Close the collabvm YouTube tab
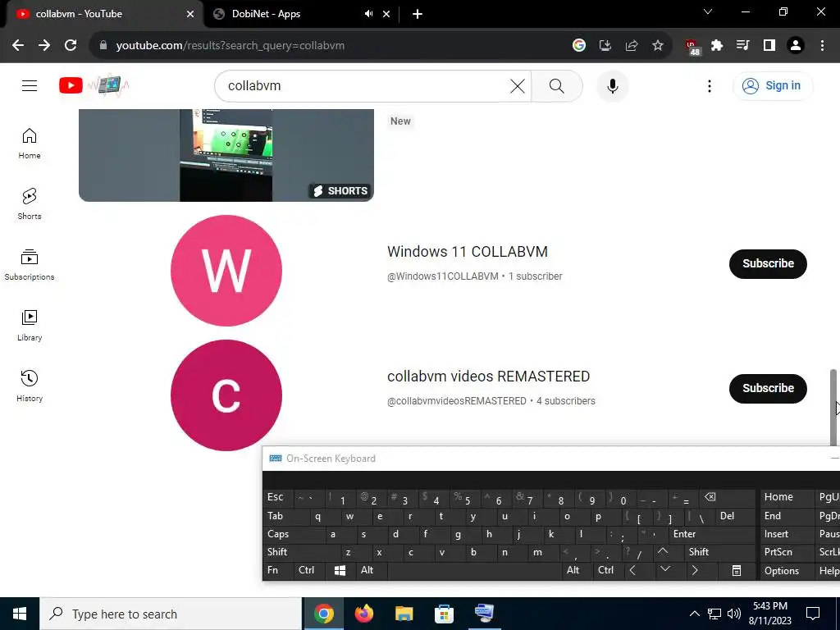This screenshot has height=630, width=840. tap(190, 14)
